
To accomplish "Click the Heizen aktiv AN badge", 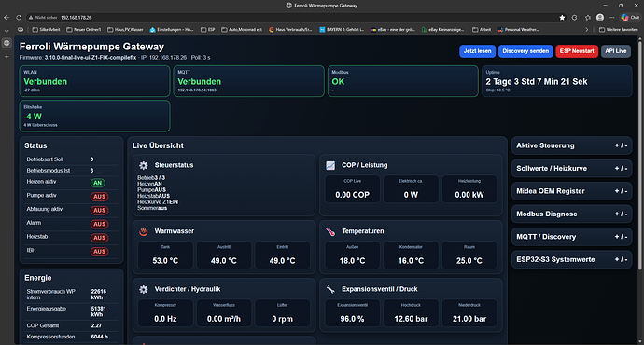I will coord(98,183).
